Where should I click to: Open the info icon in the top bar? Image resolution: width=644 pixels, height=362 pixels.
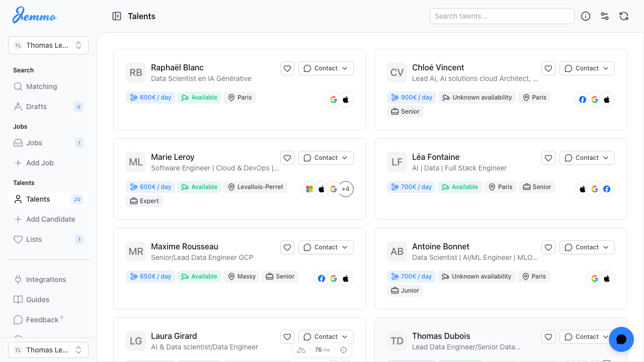(585, 16)
